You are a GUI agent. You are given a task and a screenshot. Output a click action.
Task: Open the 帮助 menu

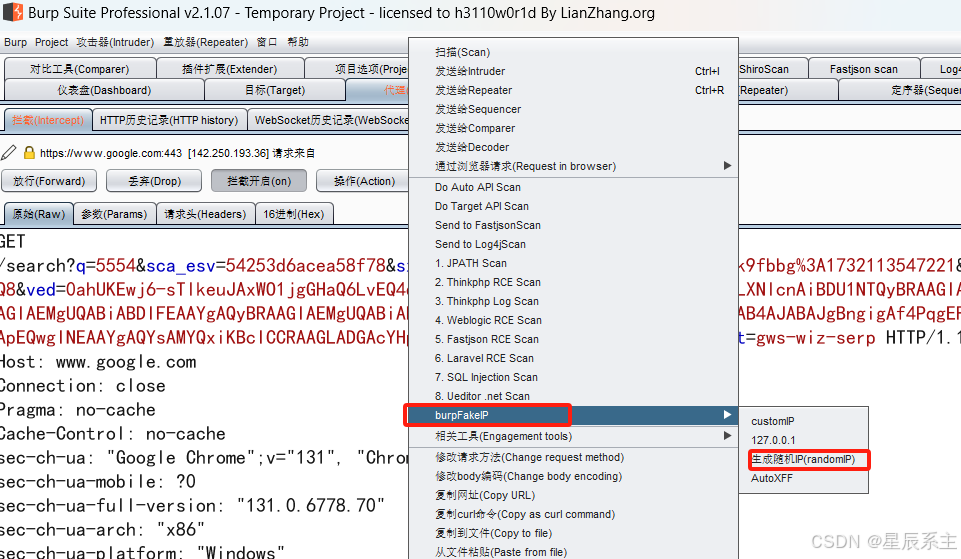point(298,42)
